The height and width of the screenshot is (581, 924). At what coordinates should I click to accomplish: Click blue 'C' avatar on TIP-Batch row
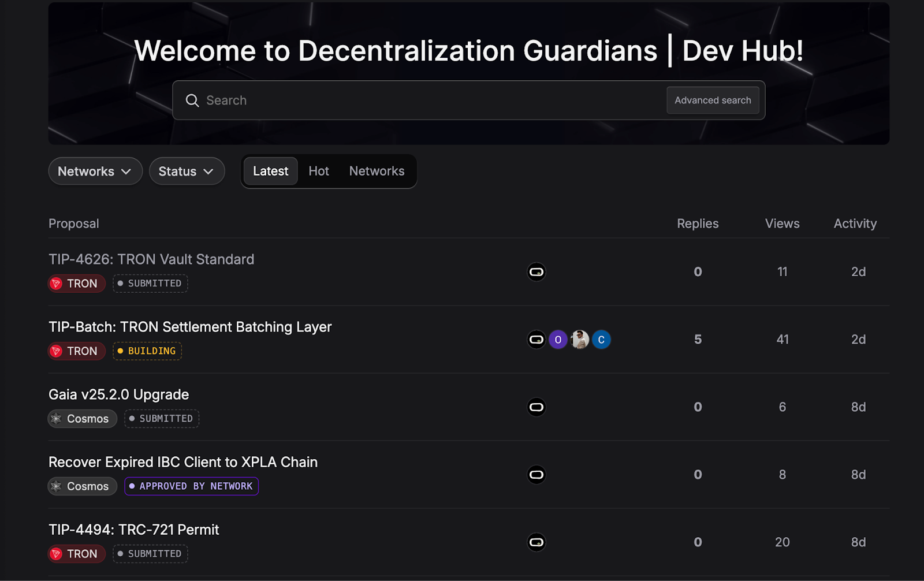[x=601, y=340]
